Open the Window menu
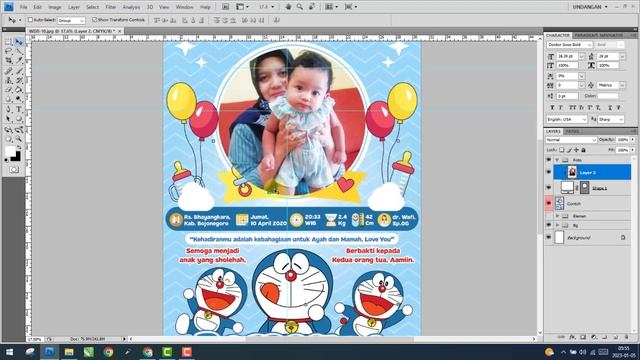640x360 pixels. coord(184,7)
